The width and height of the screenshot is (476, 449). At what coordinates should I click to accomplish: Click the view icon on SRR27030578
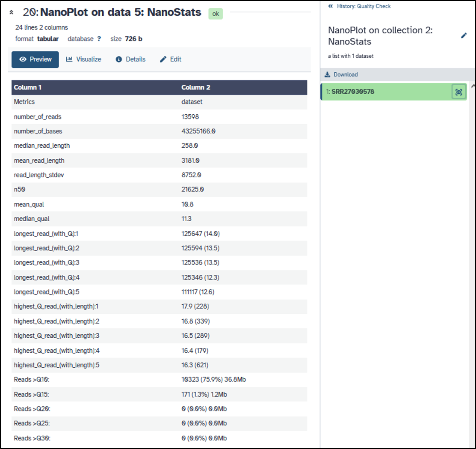[x=459, y=92]
